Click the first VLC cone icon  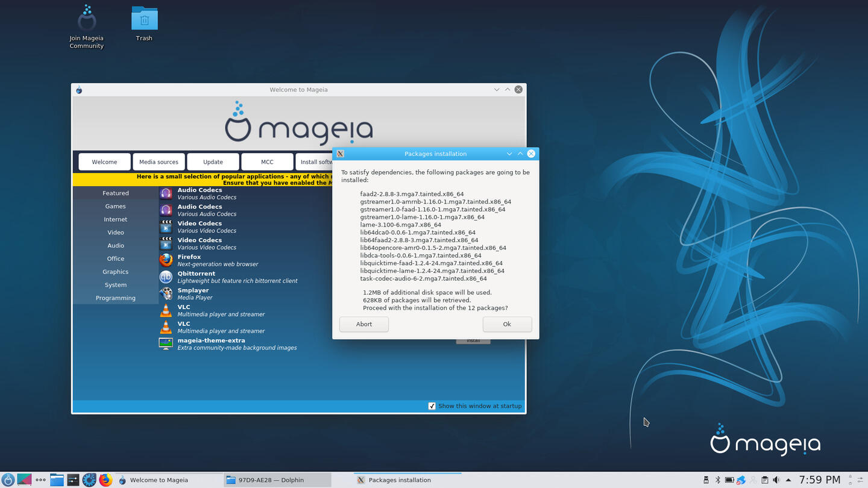[166, 310]
